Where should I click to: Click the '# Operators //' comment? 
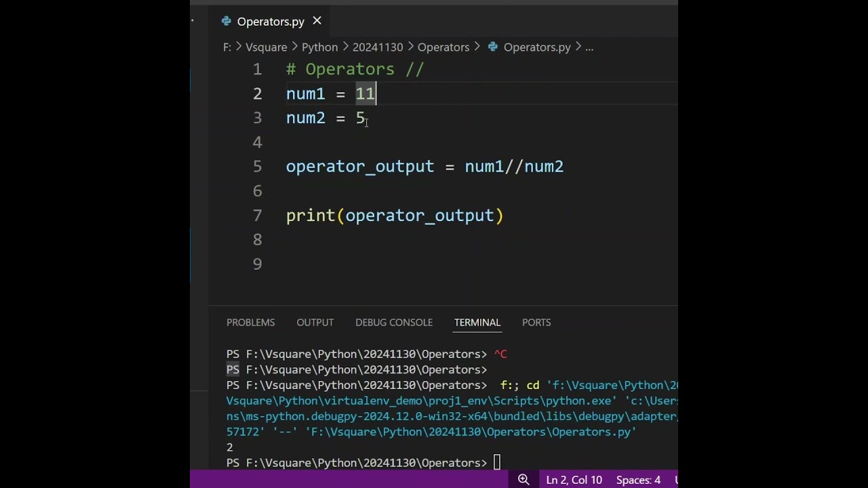click(355, 69)
